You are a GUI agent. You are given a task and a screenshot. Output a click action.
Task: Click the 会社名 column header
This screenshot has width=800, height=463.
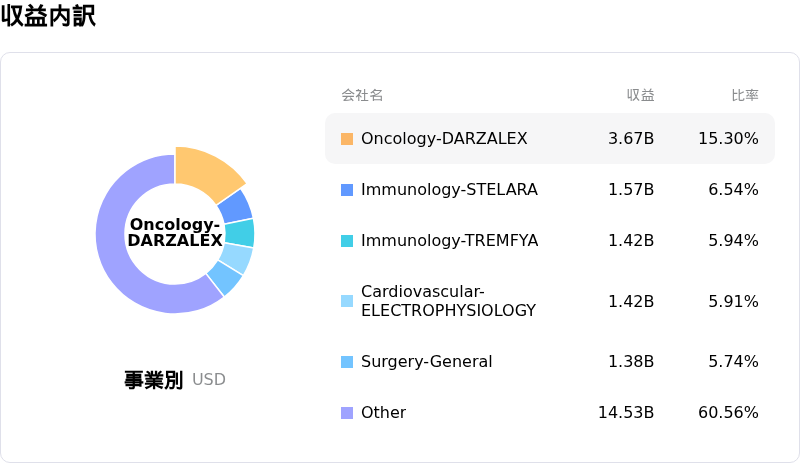362,96
